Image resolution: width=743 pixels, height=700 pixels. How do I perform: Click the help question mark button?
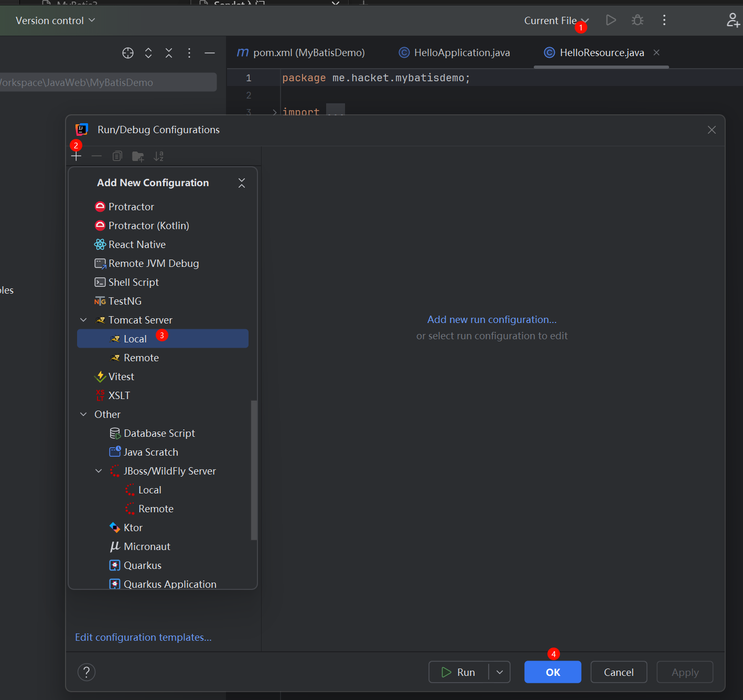(x=87, y=672)
